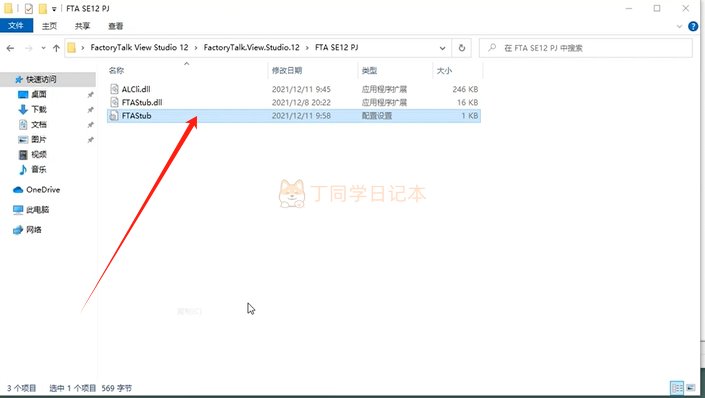Click the 2021/12/8 20:22 date cell

coord(301,103)
